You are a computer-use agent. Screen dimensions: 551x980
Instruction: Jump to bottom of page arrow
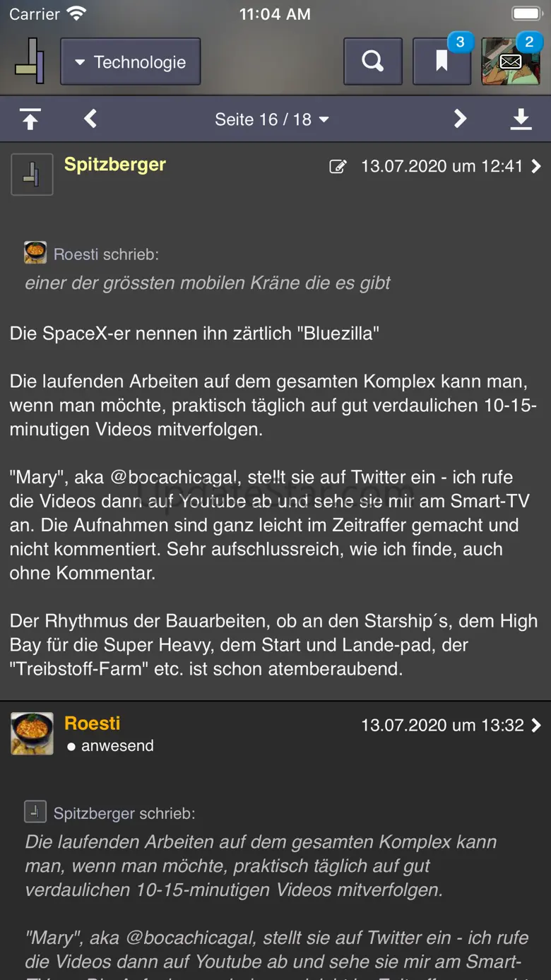521,119
